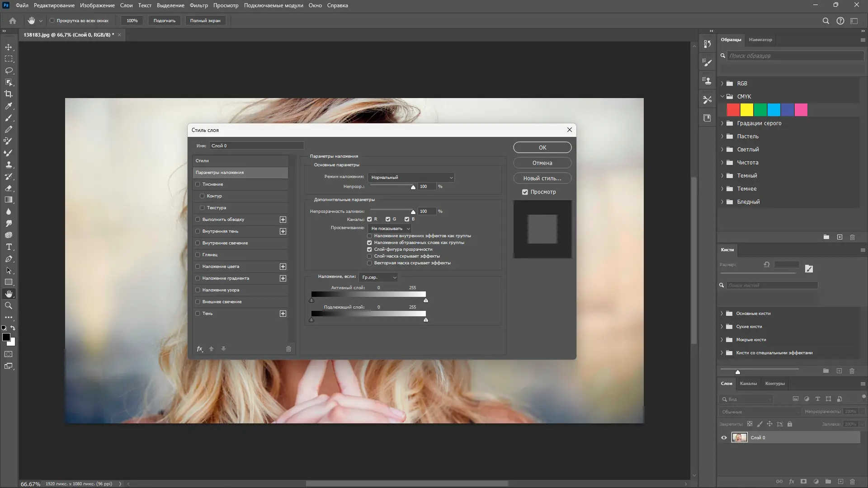Select the Clone Stamp tool
The height and width of the screenshot is (488, 868).
pyautogui.click(x=9, y=164)
